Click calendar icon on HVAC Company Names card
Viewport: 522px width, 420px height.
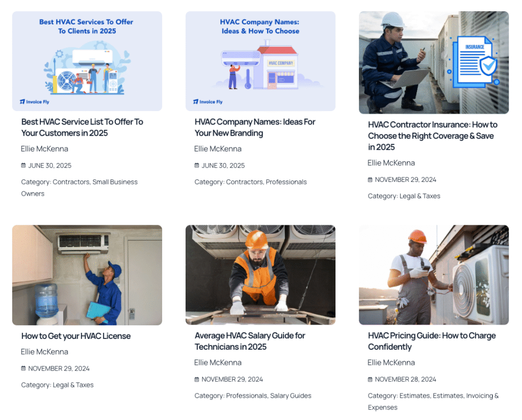pos(197,166)
